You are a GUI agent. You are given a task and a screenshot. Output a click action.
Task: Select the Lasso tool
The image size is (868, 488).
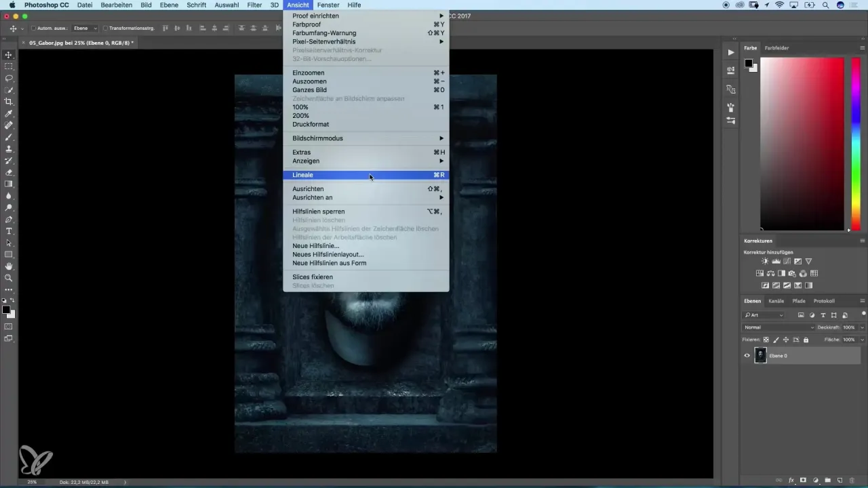(9, 78)
